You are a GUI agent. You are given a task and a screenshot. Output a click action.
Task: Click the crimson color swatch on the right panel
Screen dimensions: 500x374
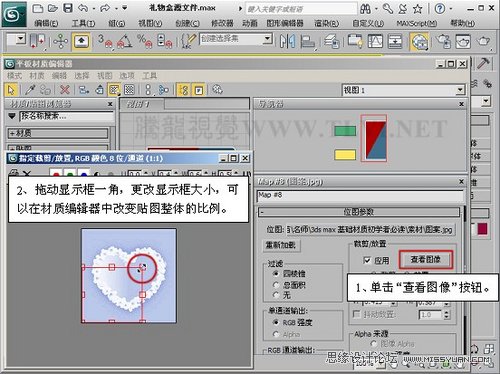482,229
